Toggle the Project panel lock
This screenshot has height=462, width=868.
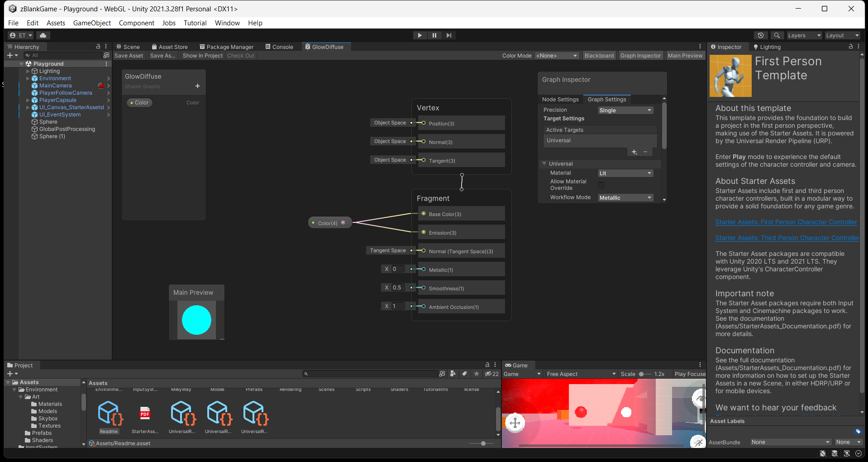[487, 365]
